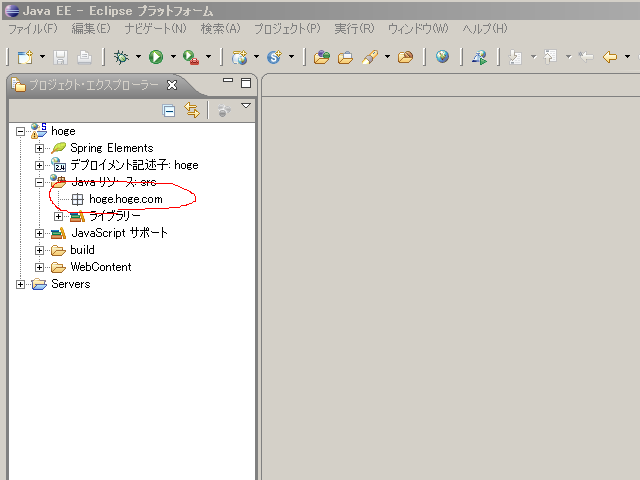Open the Project Explorer view menu triangle

(246, 106)
